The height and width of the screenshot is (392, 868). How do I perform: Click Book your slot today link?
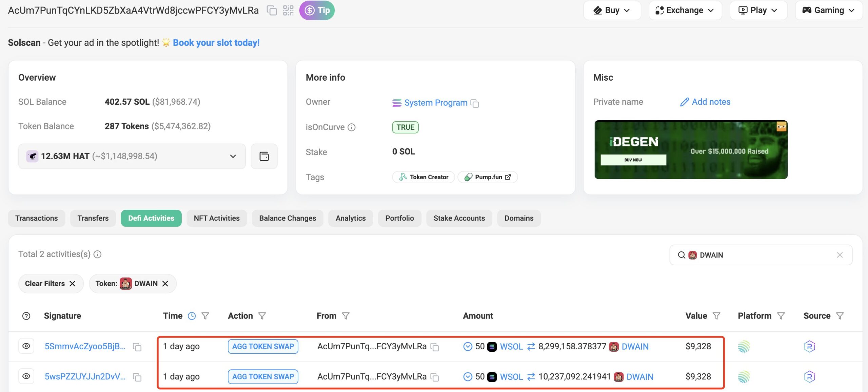pyautogui.click(x=216, y=43)
